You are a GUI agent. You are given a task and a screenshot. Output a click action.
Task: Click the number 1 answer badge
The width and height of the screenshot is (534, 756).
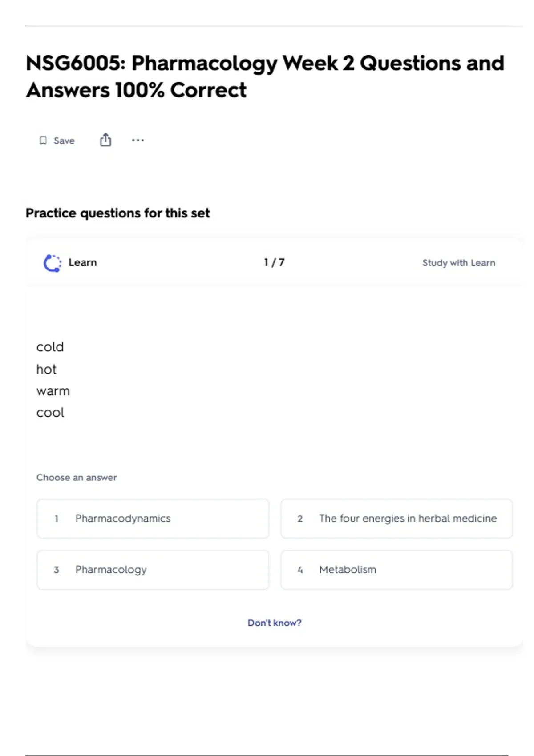57,519
